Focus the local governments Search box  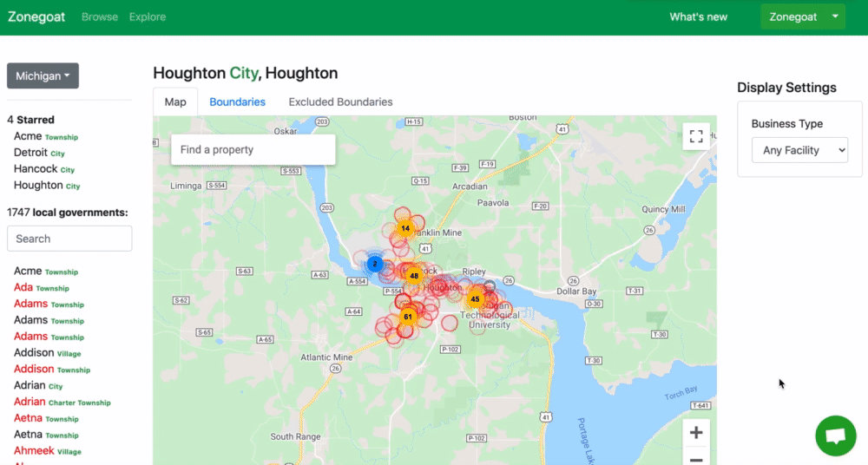click(x=69, y=239)
